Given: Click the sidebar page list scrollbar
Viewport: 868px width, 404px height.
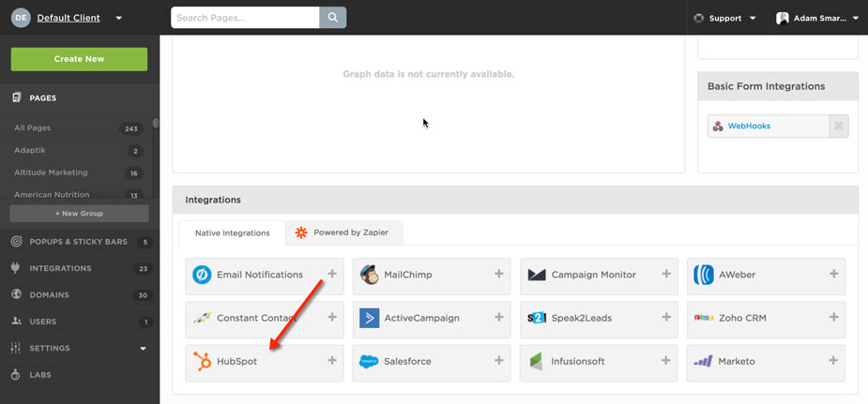Looking at the screenshot, I should coord(156,123).
